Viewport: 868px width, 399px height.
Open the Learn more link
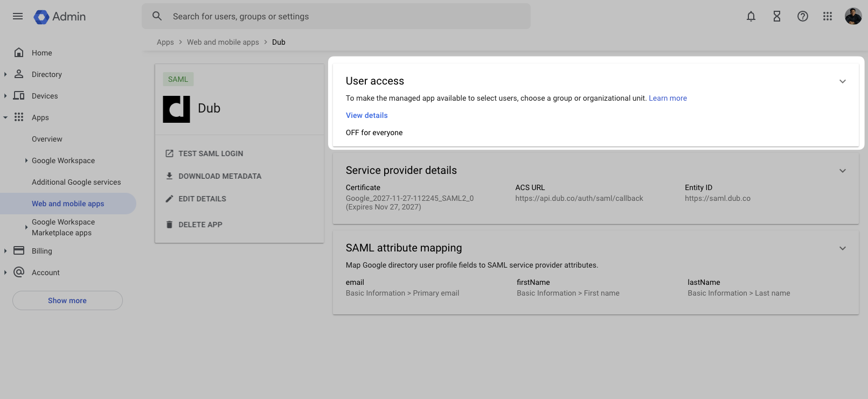[668, 98]
